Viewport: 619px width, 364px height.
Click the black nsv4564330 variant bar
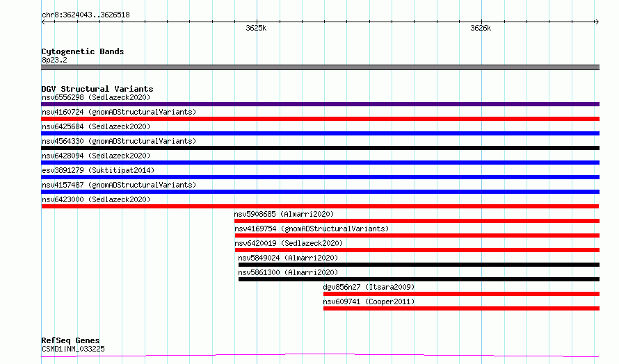[320, 148]
